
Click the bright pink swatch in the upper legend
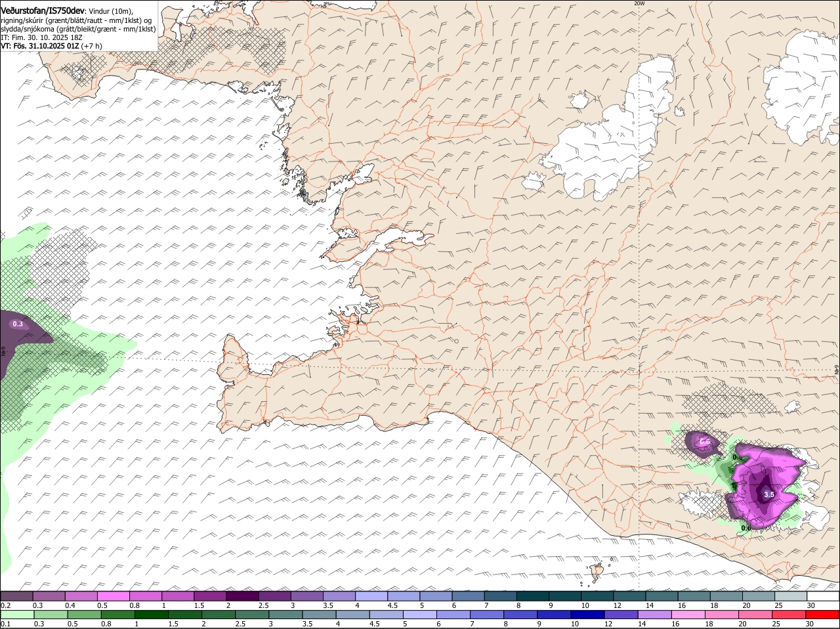tap(114, 596)
